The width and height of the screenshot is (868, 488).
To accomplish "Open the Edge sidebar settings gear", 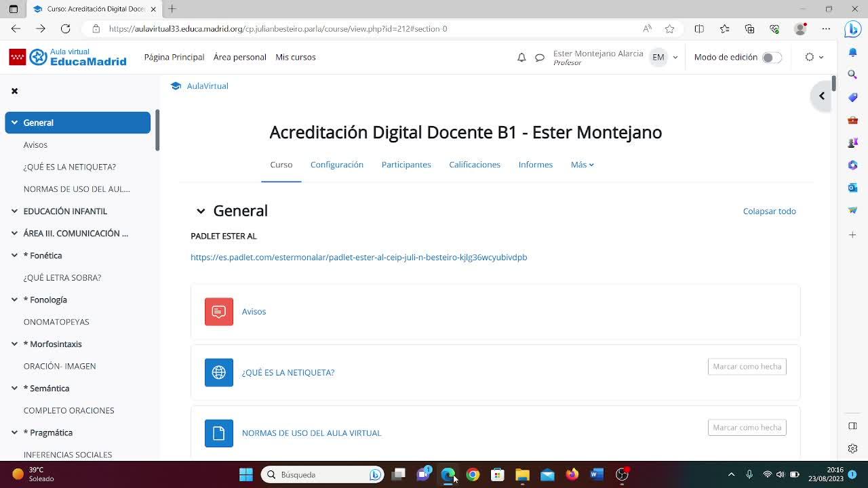I will pos(853,449).
